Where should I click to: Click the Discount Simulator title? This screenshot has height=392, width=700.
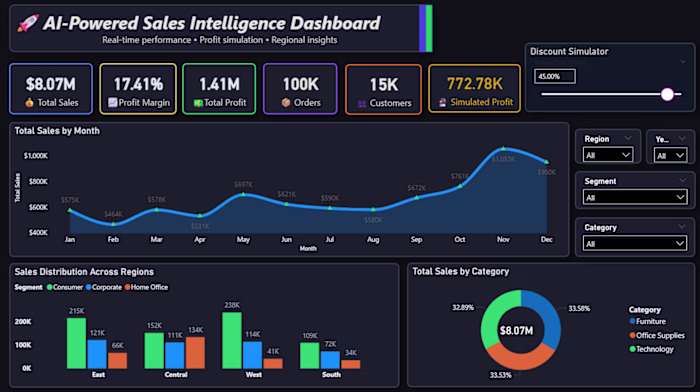(569, 51)
